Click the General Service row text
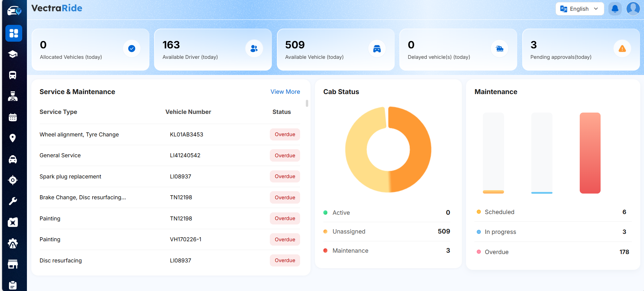The image size is (644, 291). pos(60,156)
